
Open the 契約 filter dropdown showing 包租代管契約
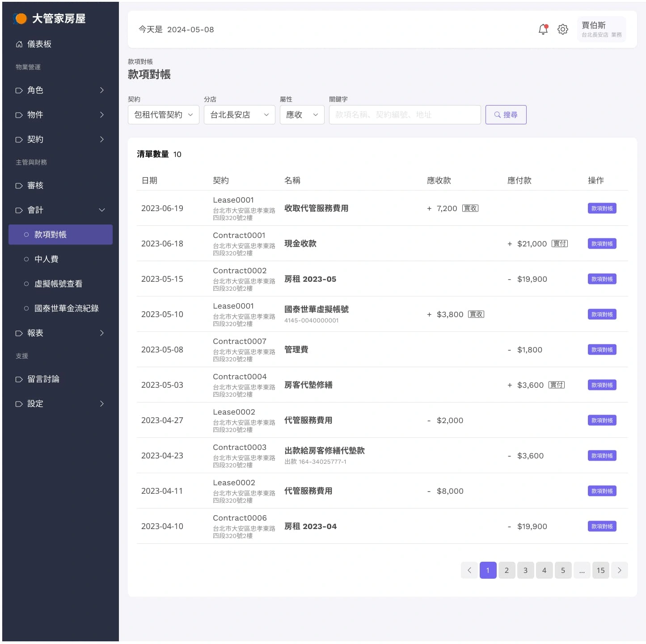point(163,114)
